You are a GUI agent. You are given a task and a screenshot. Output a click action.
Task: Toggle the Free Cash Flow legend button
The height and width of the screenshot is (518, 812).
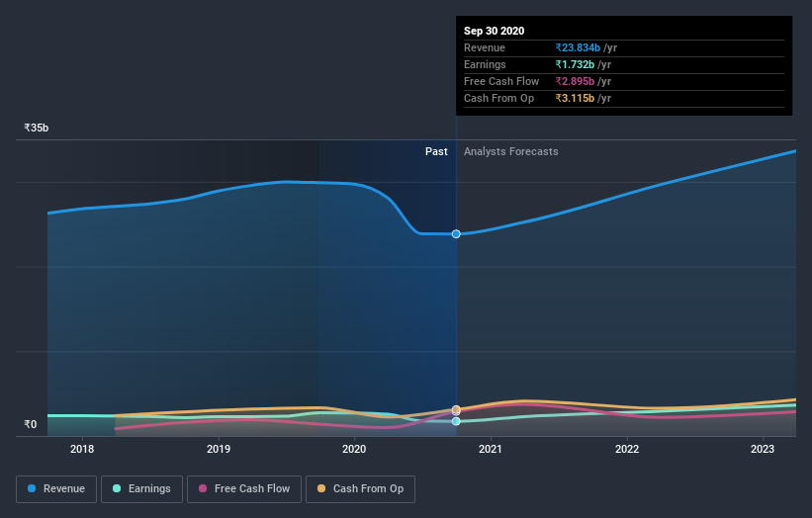[x=244, y=489]
